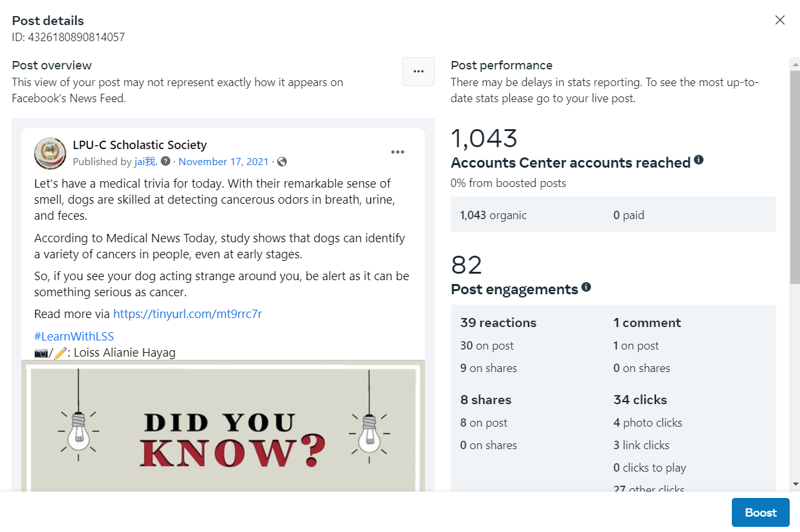Click the vertical scrollbar thumb in performance panel
800x532 pixels.
click(x=795, y=173)
